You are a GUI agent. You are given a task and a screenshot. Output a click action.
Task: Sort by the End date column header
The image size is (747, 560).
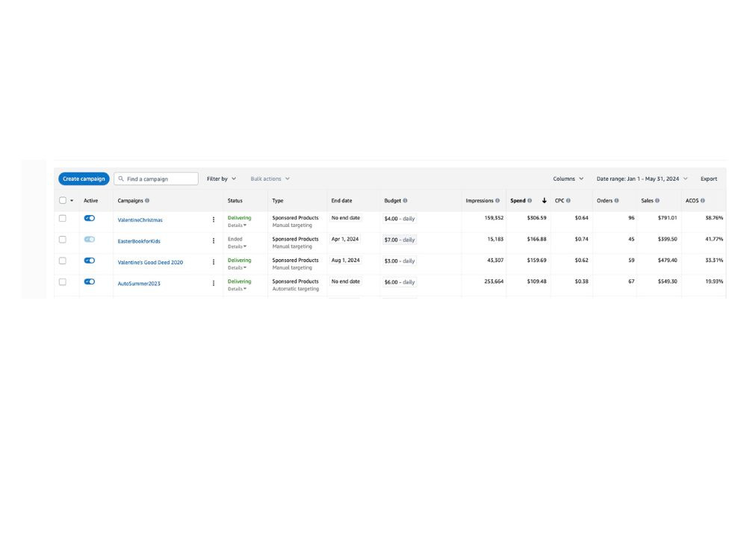tap(341, 201)
